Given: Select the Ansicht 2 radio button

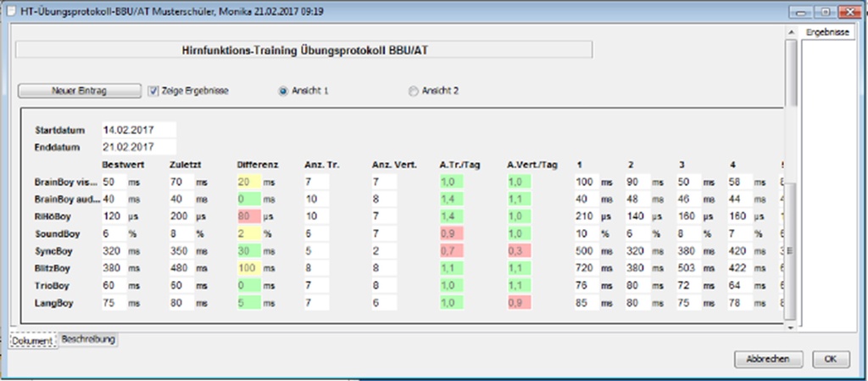Looking at the screenshot, I should [413, 92].
